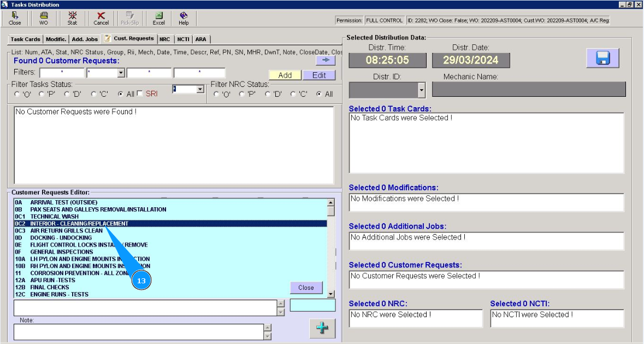The width and height of the screenshot is (644, 344).
Task: Open the NCTI tab
Action: pyautogui.click(x=183, y=39)
